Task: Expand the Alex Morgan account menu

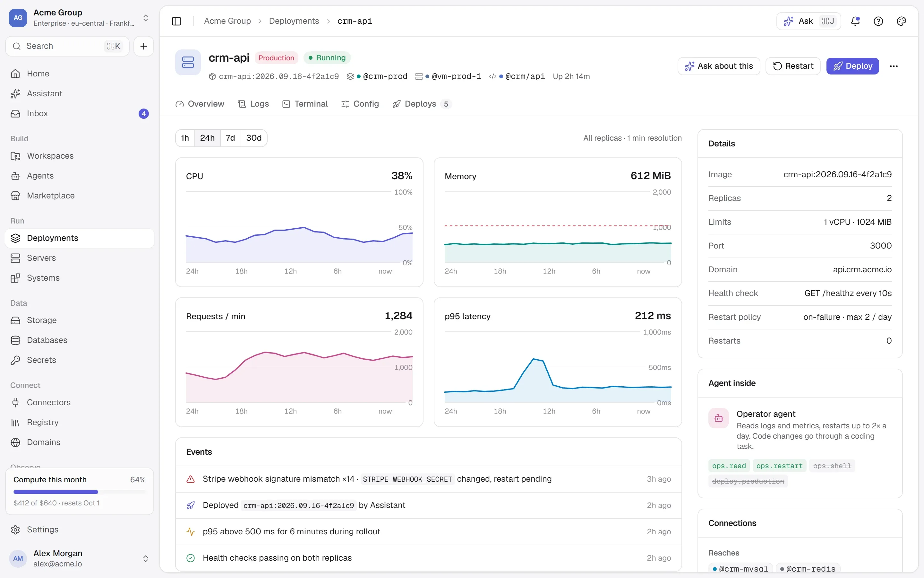Action: pyautogui.click(x=145, y=558)
